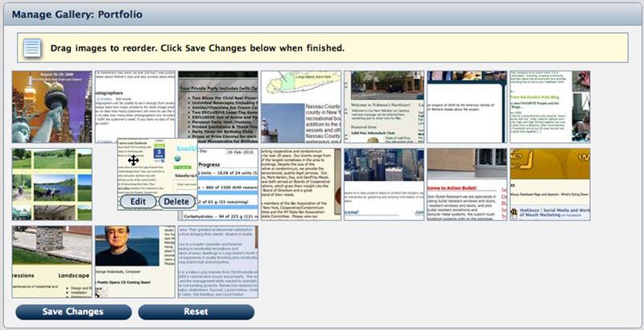Select the dark blue bordered page thumbnail
This screenshot has width=644, height=330.
[467, 107]
